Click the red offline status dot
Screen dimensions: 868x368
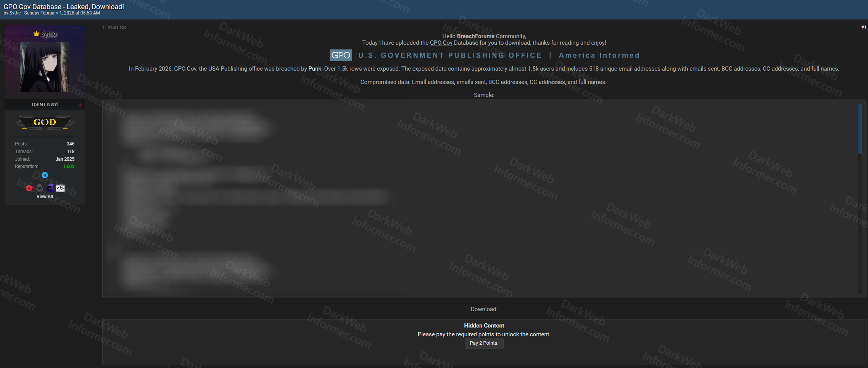click(81, 105)
